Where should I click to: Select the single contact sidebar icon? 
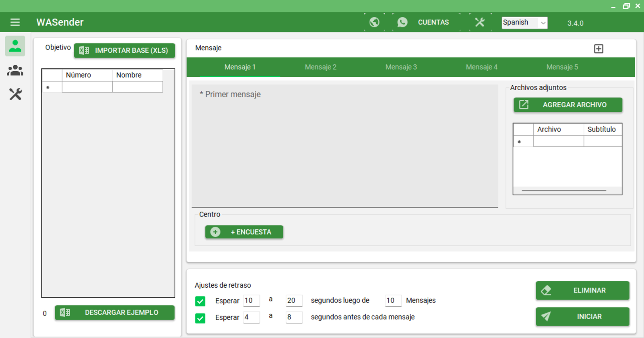pyautogui.click(x=15, y=46)
